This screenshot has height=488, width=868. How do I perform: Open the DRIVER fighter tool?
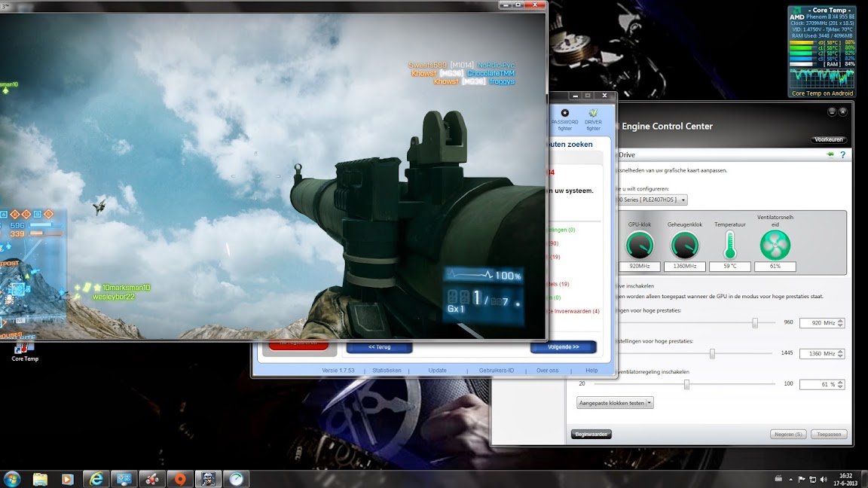(x=593, y=120)
